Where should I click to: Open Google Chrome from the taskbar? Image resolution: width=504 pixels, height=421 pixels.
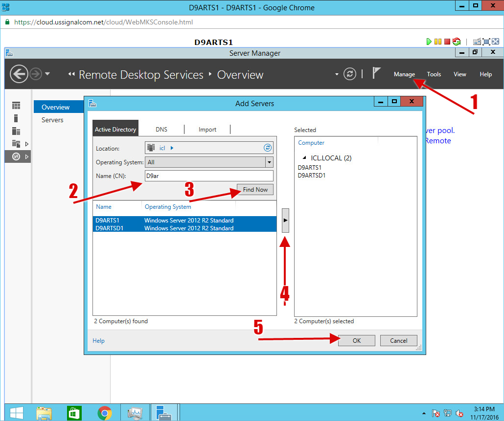pos(104,413)
